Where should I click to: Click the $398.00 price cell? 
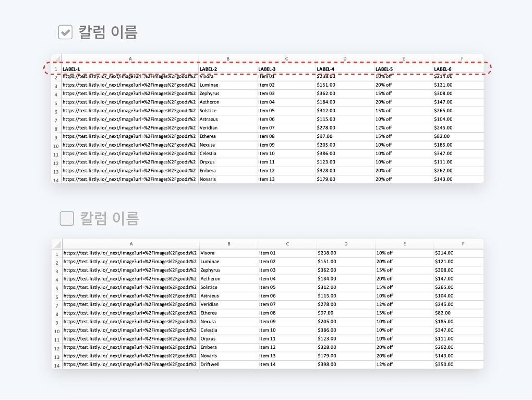345,364
